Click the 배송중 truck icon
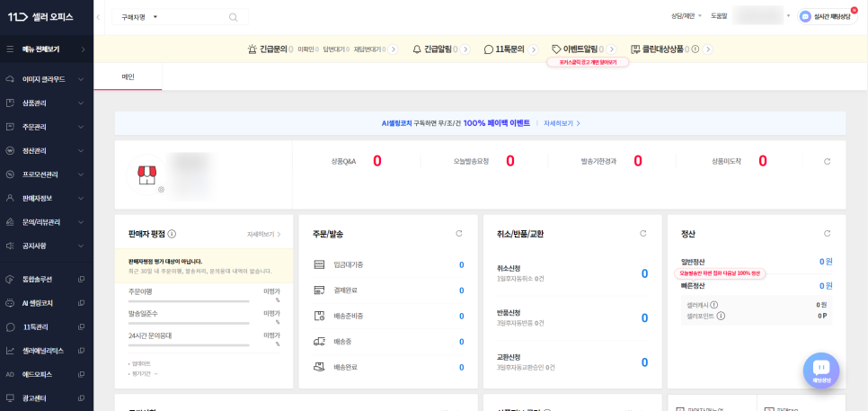This screenshot has height=411, width=868. 319,342
